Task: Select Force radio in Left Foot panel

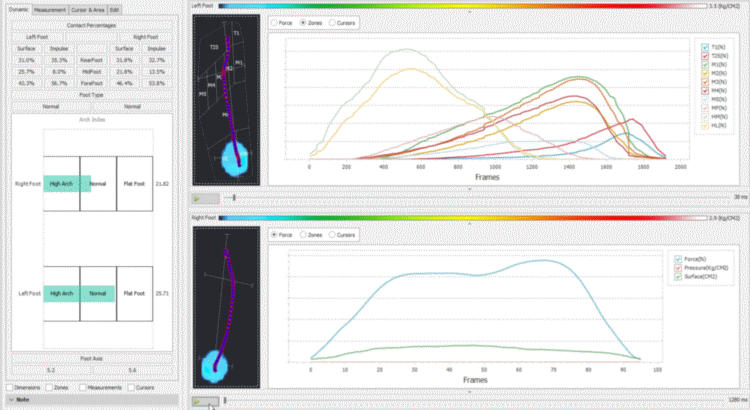Action: pos(274,22)
